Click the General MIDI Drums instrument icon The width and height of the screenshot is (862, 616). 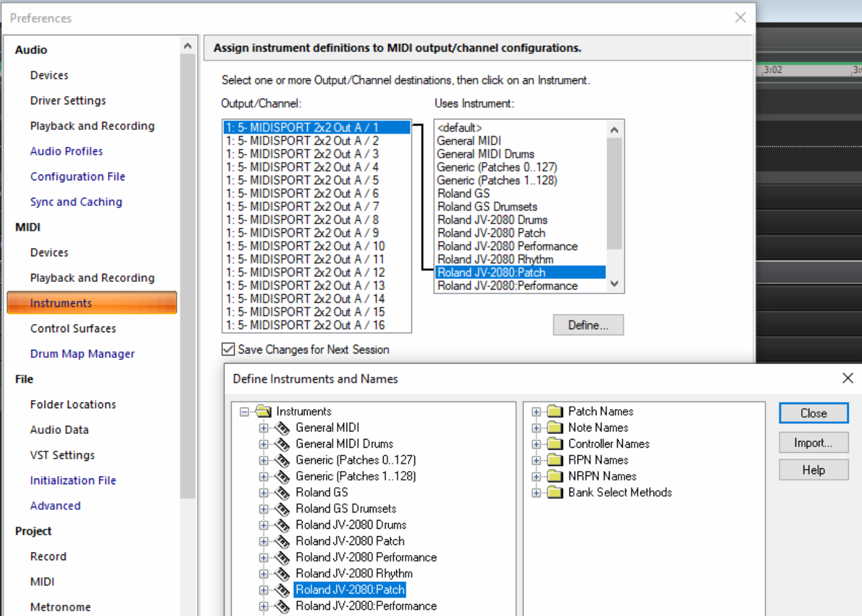point(283,445)
